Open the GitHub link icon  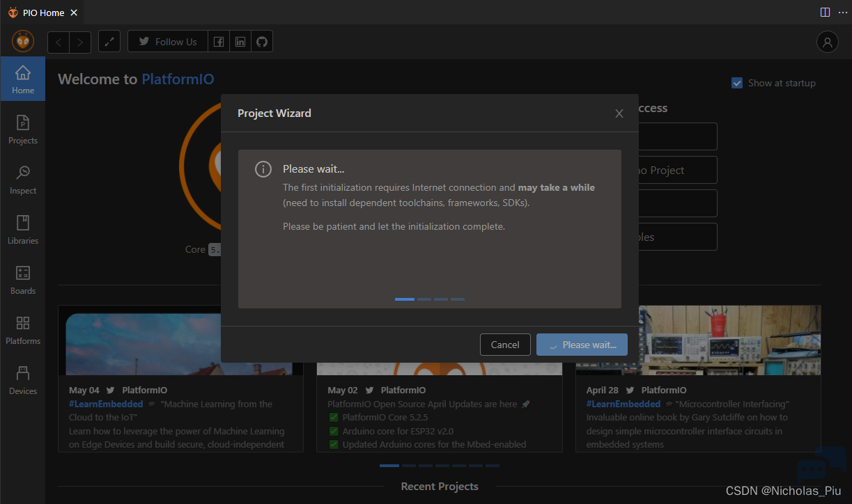click(x=262, y=42)
